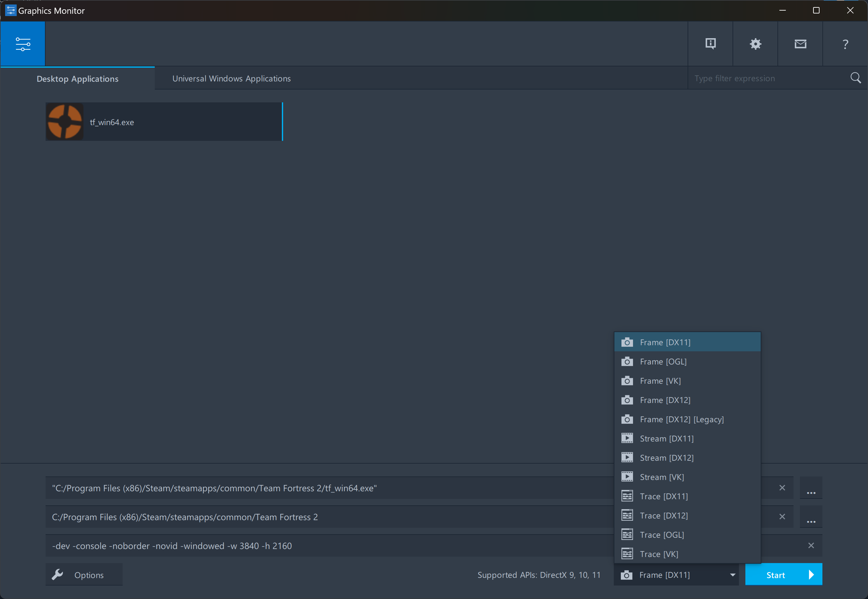Click the envelope feedback icon
The height and width of the screenshot is (599, 868).
click(x=800, y=44)
